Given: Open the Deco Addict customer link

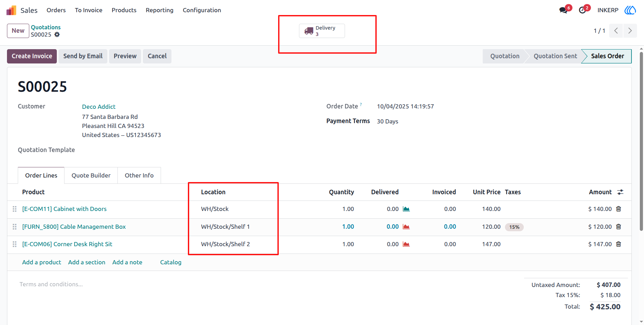Looking at the screenshot, I should [x=99, y=107].
